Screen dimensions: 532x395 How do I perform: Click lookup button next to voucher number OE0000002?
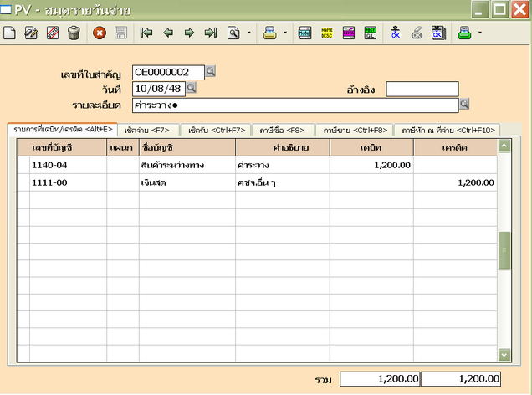[x=211, y=72]
